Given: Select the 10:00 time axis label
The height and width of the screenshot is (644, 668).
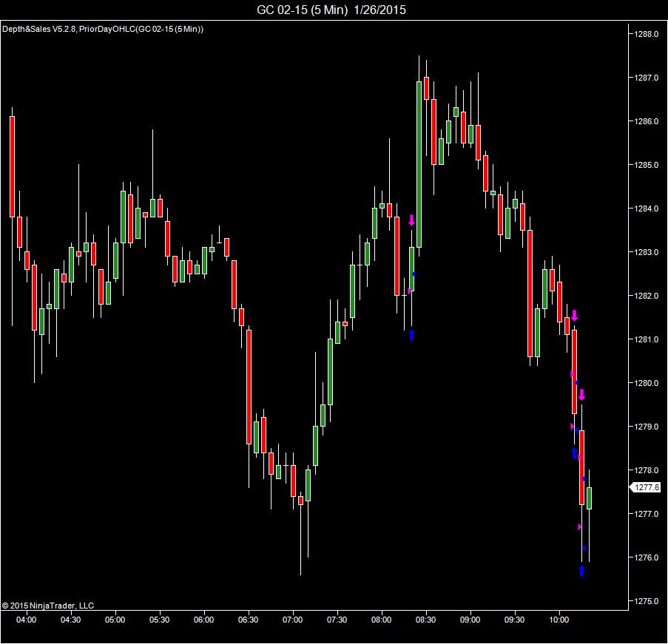Looking at the screenshot, I should (x=559, y=620).
